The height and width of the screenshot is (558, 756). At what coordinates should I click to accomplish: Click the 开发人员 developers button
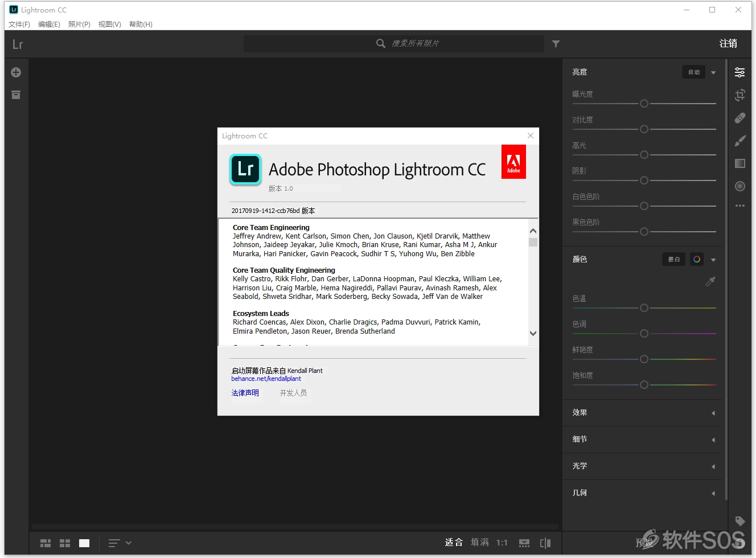tap(293, 393)
